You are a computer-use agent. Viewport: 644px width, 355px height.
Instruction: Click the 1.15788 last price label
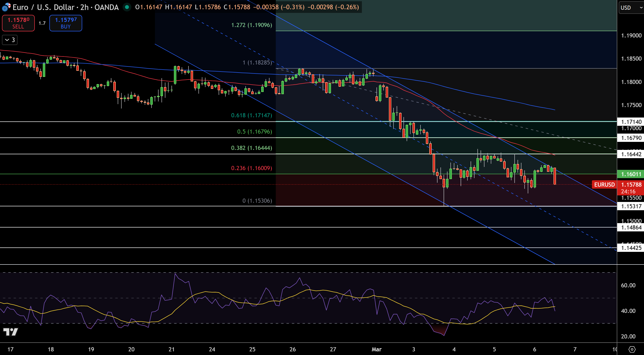pyautogui.click(x=631, y=185)
